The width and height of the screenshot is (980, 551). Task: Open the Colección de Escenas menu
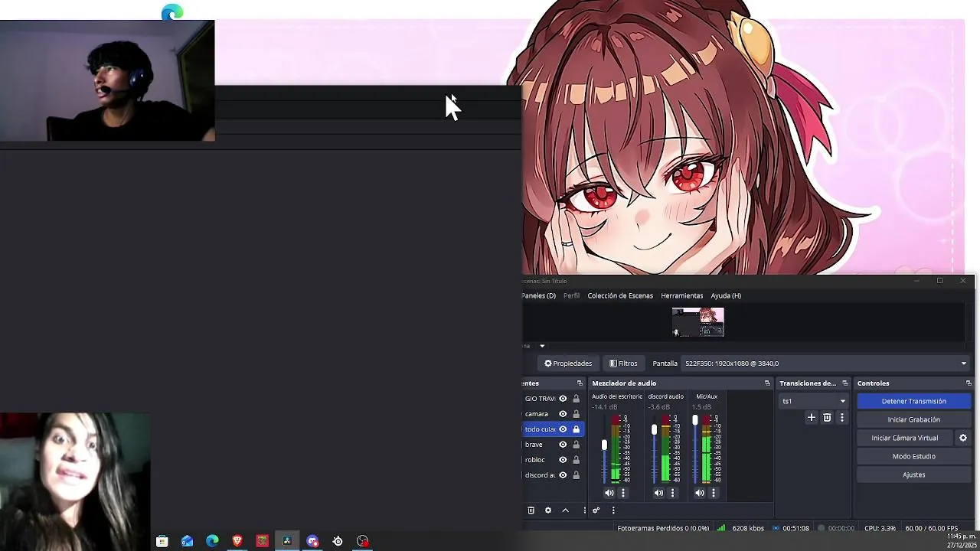(620, 295)
